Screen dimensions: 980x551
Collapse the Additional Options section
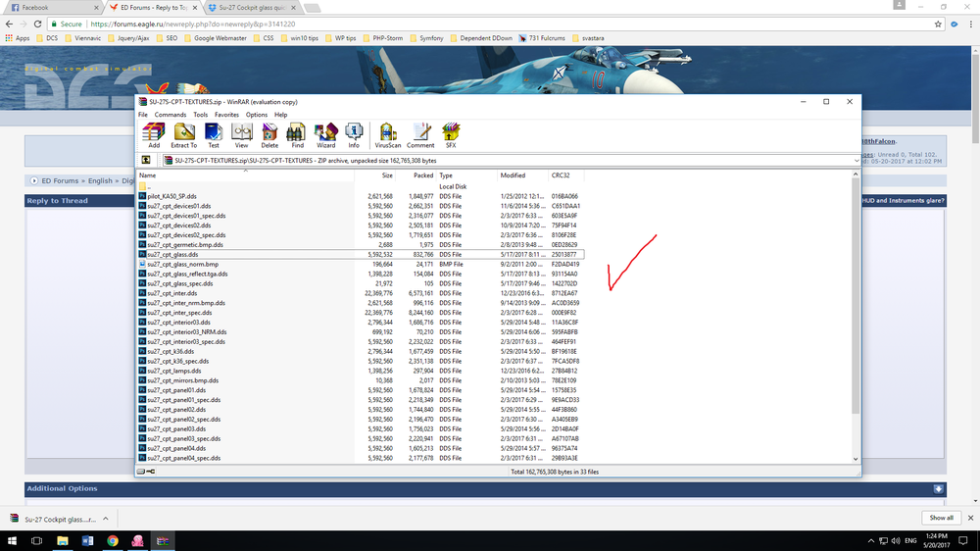tap(938, 489)
